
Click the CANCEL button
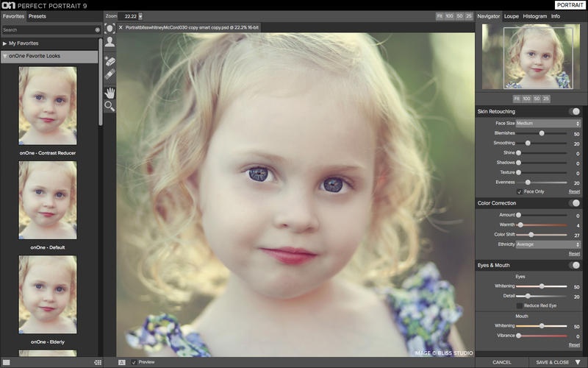[501, 362]
